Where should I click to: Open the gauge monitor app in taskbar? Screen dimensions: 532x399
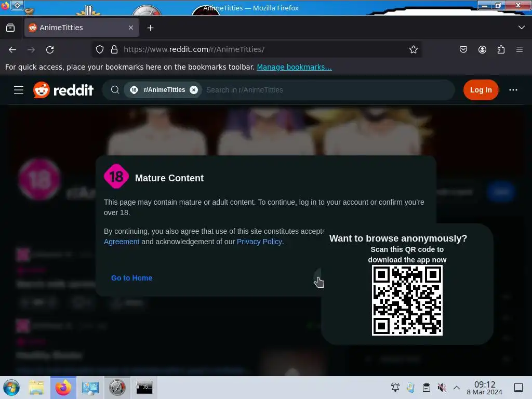tap(117, 388)
